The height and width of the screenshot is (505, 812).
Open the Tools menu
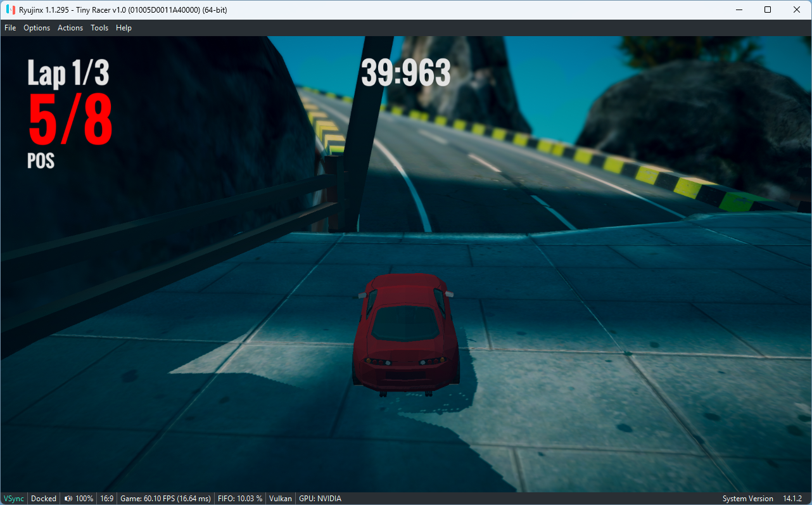99,27
